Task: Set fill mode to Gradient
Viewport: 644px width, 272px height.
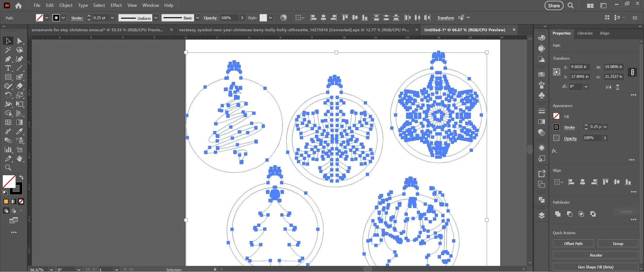Action: pos(14,202)
